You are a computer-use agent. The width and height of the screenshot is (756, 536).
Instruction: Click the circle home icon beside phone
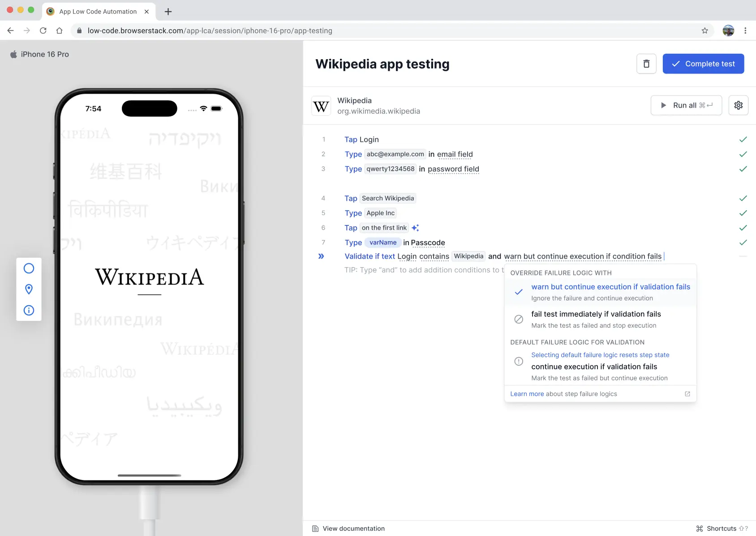click(x=29, y=268)
